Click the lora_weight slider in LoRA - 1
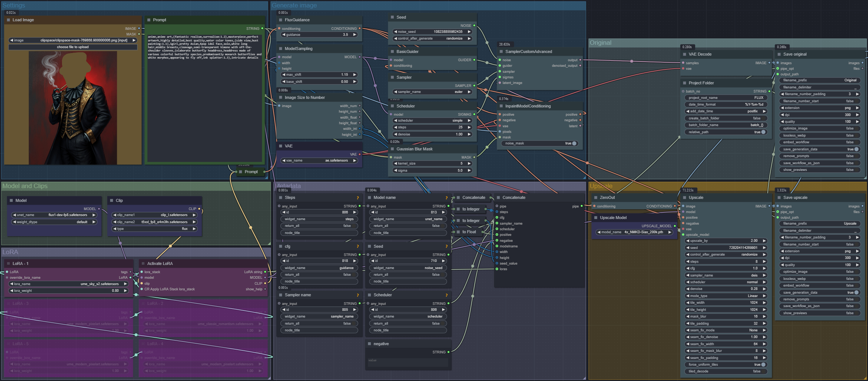Screen dimensions: 868x381 click(69, 291)
